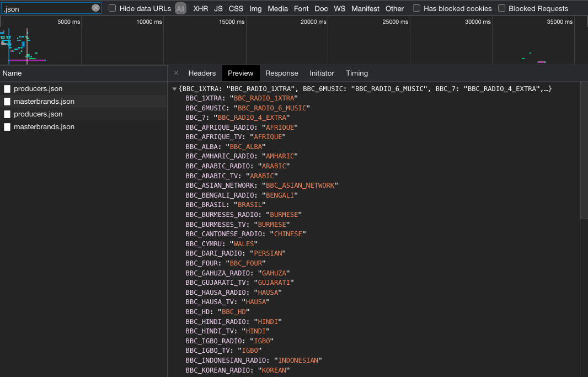Select the BBC_HAUSA_RADIO line
This screenshot has height=377, width=588.
(234, 293)
